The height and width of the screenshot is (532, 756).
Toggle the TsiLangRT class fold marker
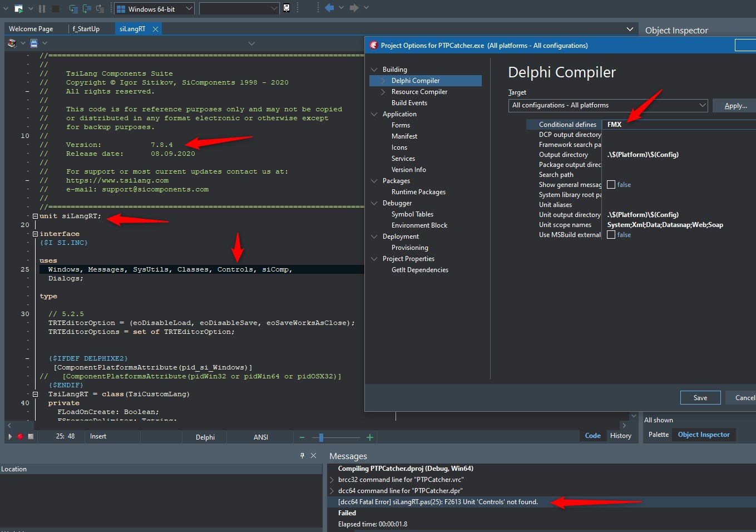tap(35, 394)
